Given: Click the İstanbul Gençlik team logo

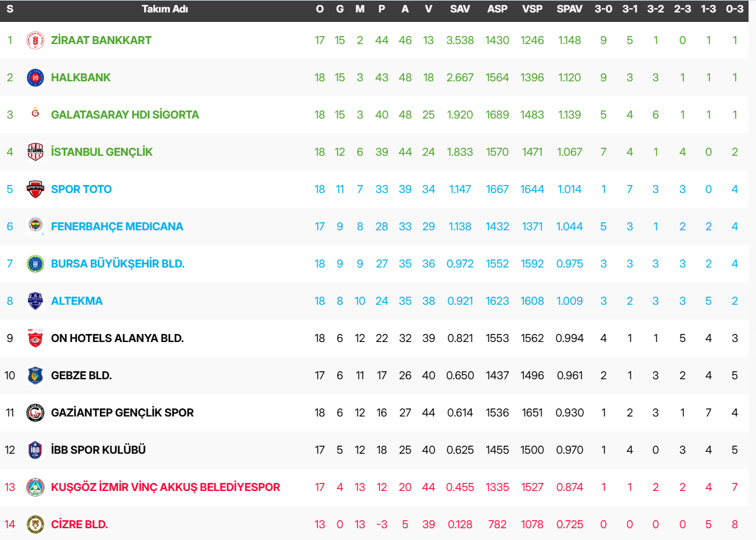Looking at the screenshot, I should pos(35,152).
